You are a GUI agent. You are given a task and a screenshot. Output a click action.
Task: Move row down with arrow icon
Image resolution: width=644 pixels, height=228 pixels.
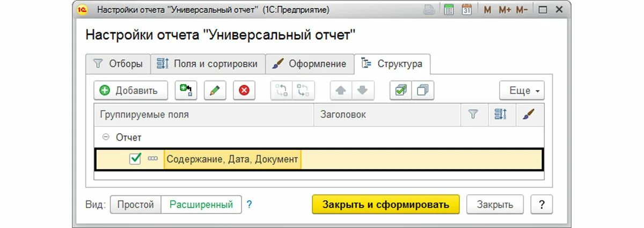(363, 91)
